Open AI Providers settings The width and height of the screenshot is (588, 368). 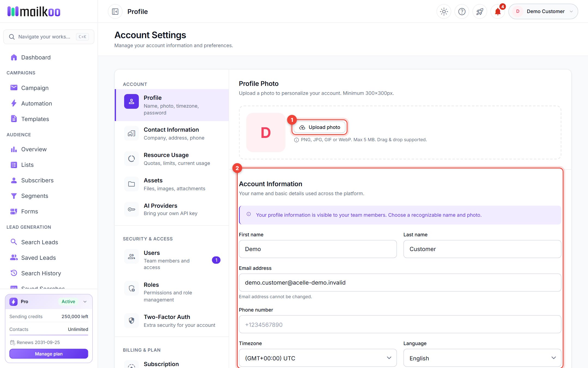click(x=172, y=209)
